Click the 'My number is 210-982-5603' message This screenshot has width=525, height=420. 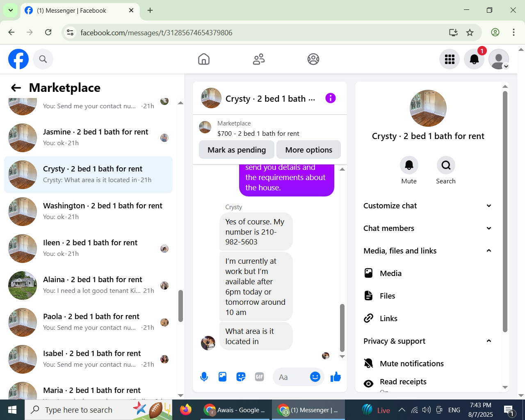[x=256, y=232]
